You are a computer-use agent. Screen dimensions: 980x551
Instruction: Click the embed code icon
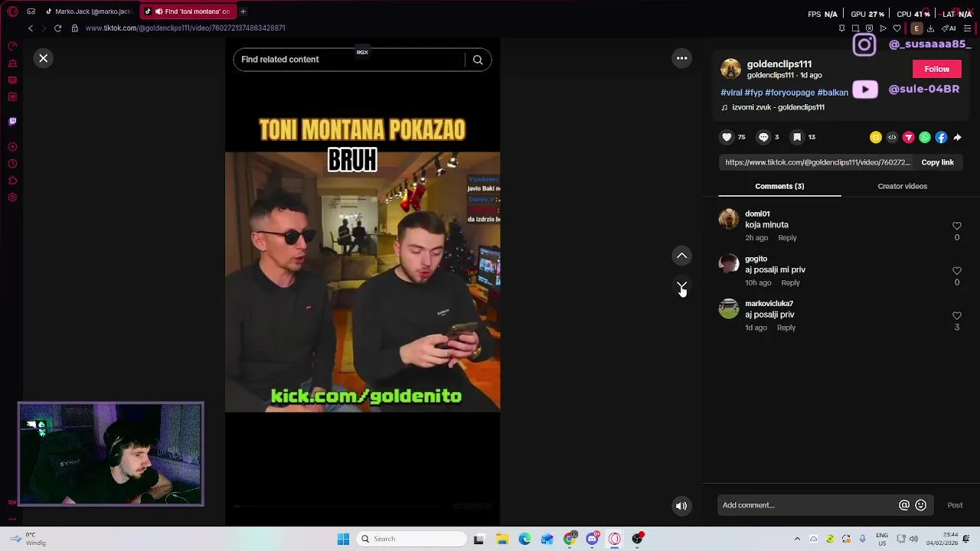point(892,138)
